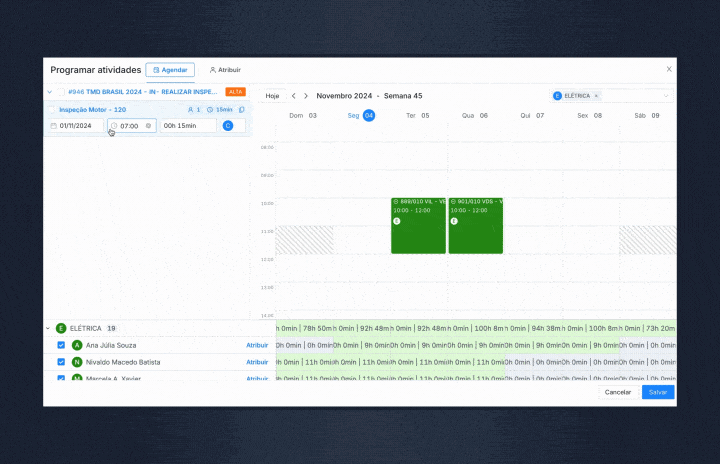Select the Sex 08 day header

click(590, 115)
